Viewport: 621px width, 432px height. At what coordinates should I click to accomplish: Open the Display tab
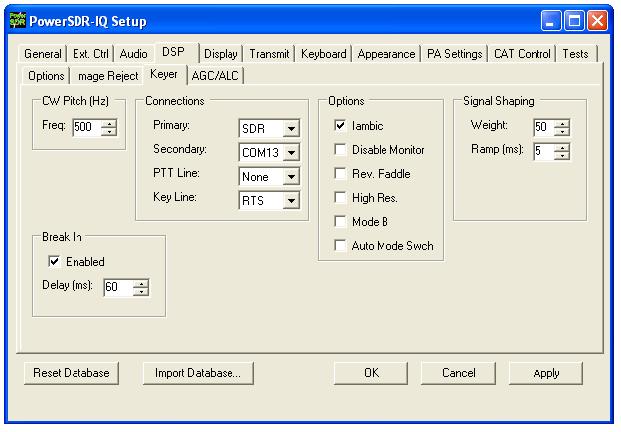point(221,54)
